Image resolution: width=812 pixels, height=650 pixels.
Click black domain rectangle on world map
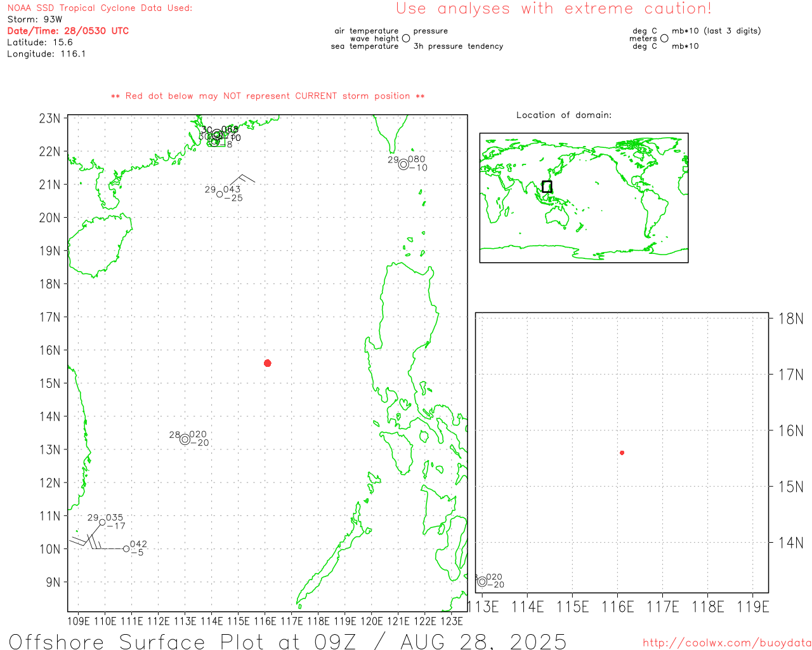coord(547,187)
